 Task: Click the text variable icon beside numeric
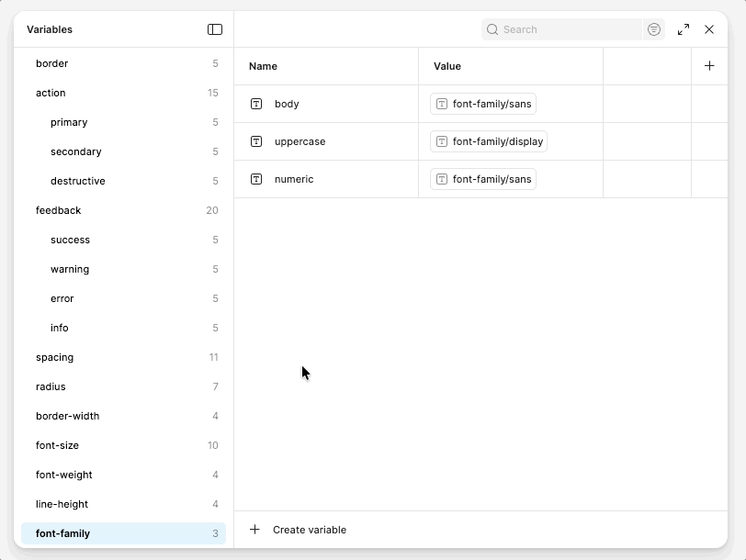(256, 179)
